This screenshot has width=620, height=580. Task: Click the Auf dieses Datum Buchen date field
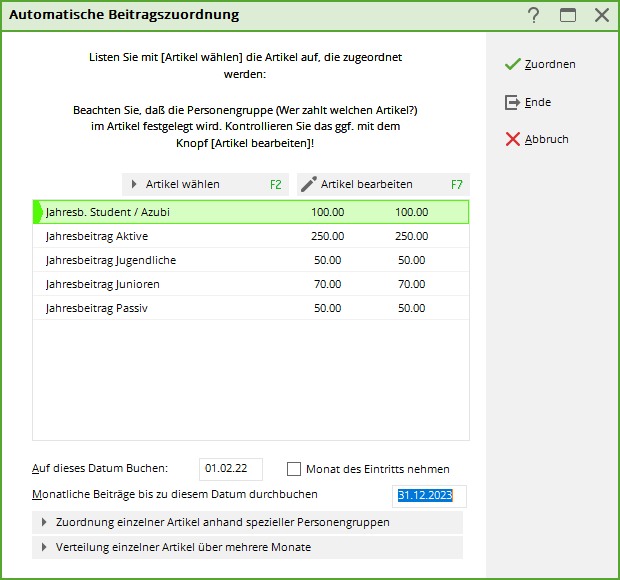click(x=230, y=469)
